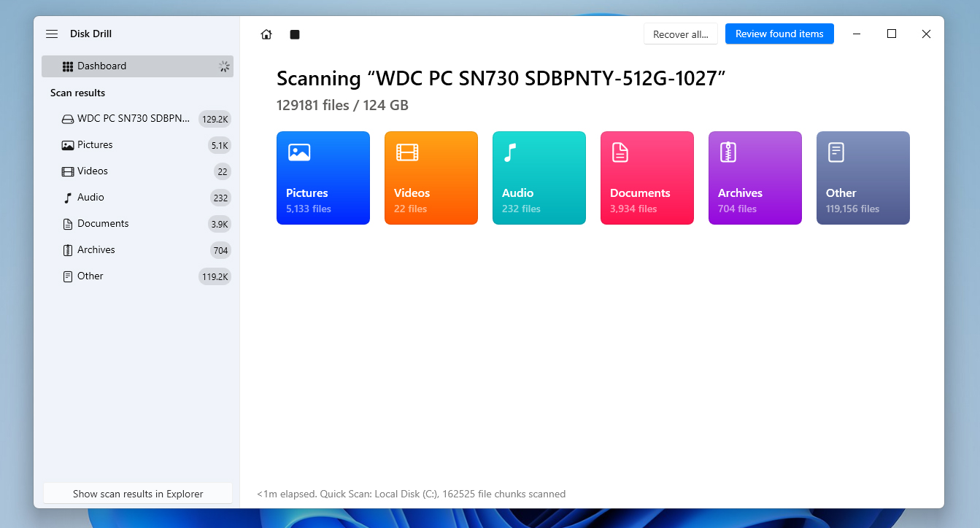Maximize the Disk Drill window
The height and width of the screenshot is (528, 980).
click(892, 34)
